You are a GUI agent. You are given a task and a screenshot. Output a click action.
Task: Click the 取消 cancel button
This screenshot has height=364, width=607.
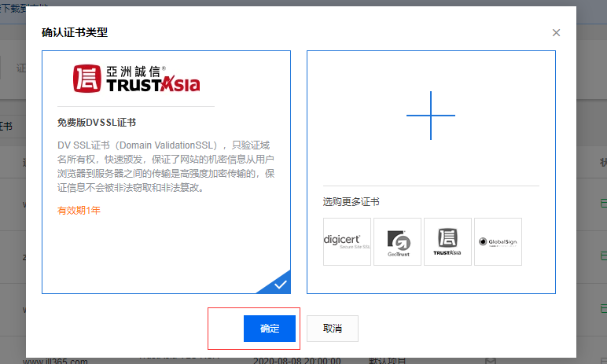point(332,329)
